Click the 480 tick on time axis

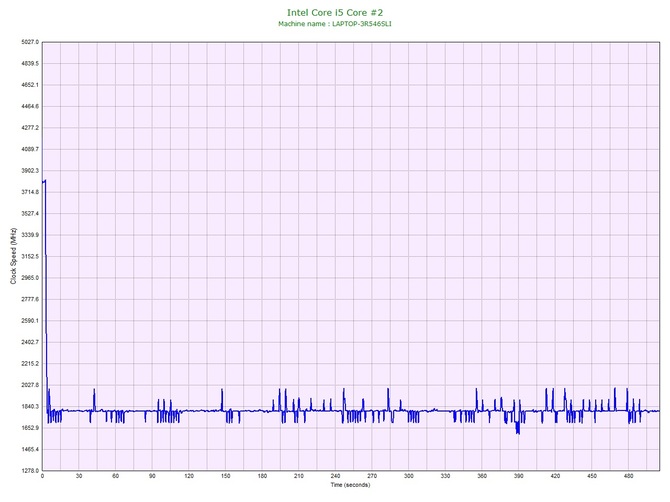629,476
